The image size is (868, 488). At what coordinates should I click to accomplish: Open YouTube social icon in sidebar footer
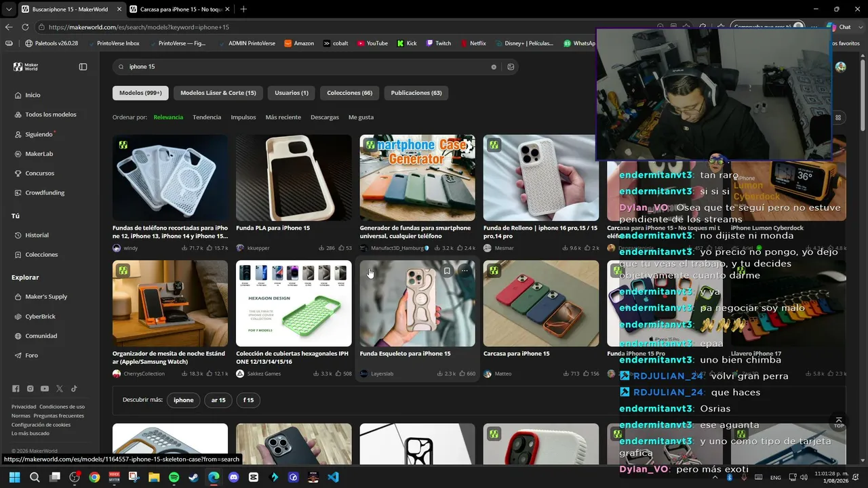(45, 388)
